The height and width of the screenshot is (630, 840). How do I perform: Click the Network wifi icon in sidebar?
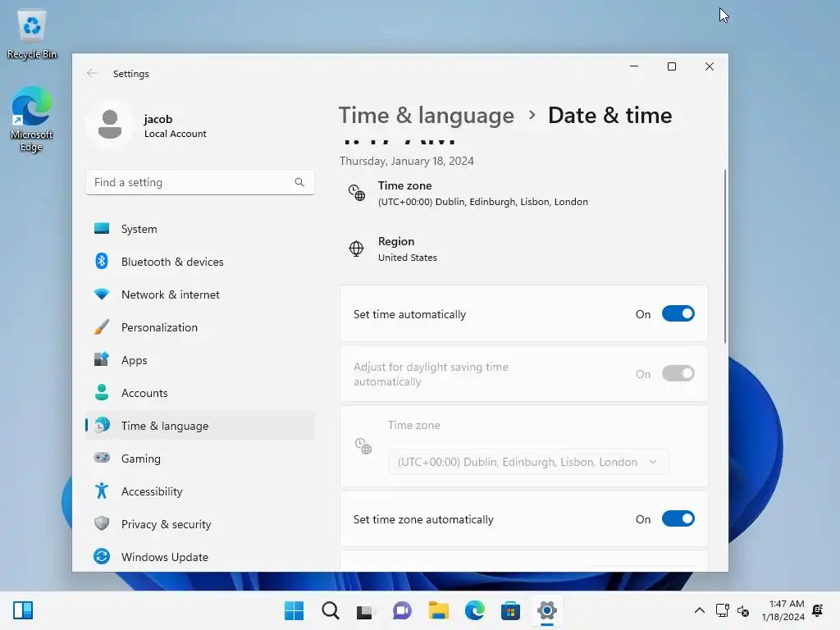click(101, 294)
